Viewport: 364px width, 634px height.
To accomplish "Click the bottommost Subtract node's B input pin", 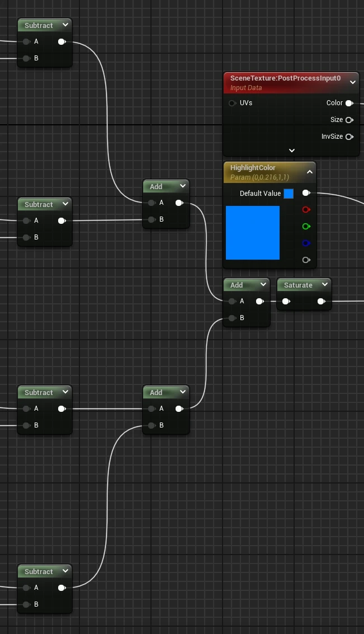I will 27,604.
